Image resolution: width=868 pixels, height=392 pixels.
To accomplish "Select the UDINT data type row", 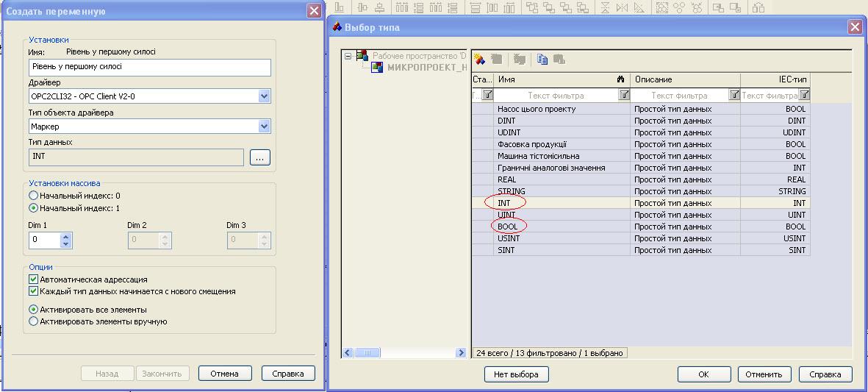I will point(641,132).
